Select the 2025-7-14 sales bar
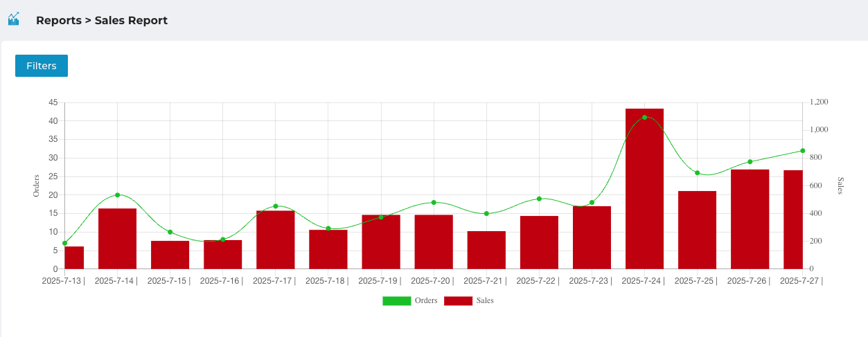 coord(117,239)
